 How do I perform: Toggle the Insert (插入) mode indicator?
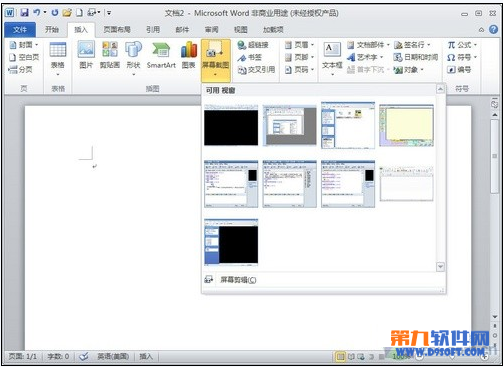(x=146, y=357)
